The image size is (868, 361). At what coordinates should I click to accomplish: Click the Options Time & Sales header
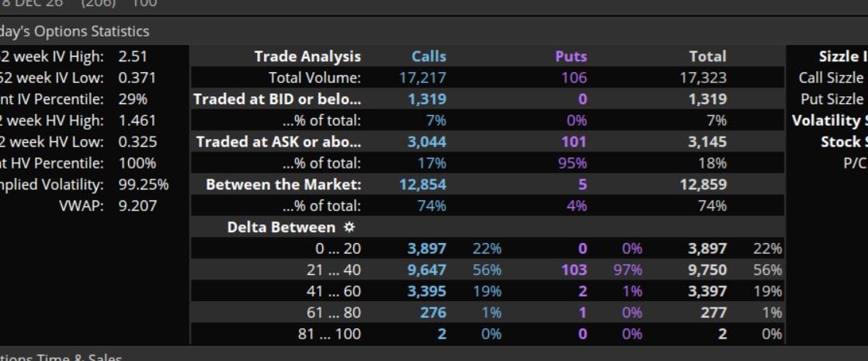61,357
